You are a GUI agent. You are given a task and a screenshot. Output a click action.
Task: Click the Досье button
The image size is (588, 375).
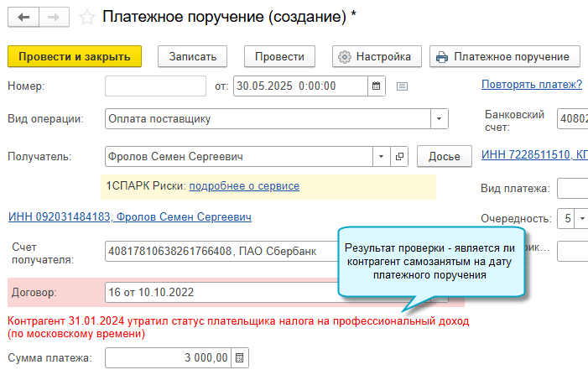tap(444, 157)
